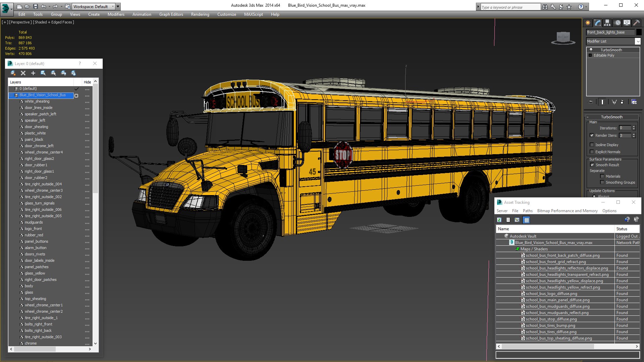Open the Hierarchy command panel tab
The height and width of the screenshot is (362, 644).
coord(607,23)
